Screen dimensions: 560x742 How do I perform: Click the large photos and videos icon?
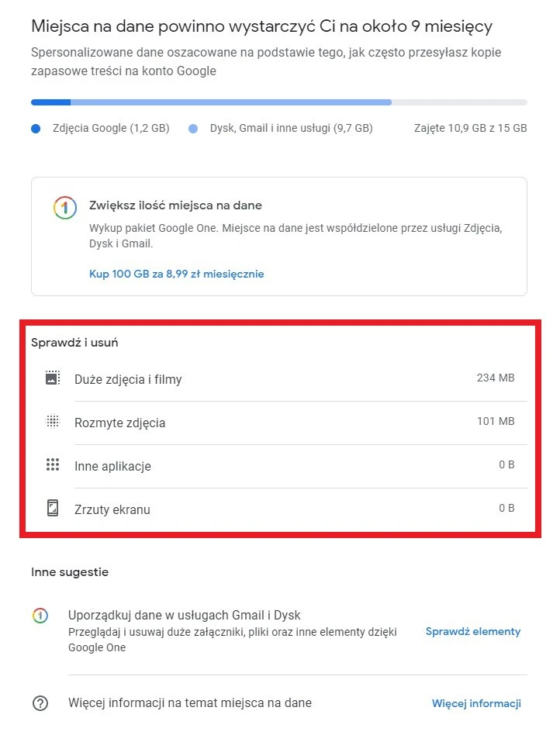[53, 378]
